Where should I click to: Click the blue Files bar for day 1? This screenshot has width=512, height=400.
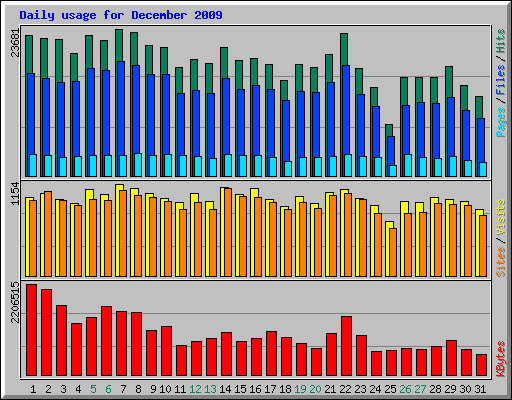coord(31,113)
